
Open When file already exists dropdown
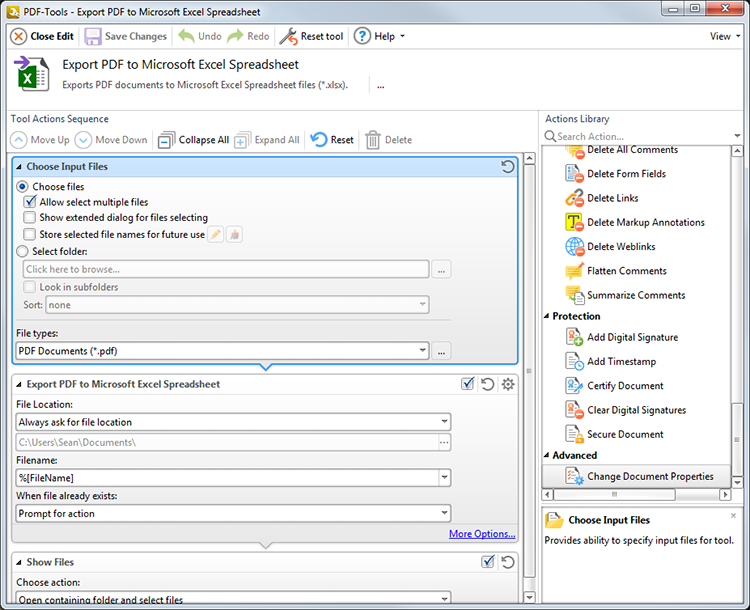point(233,513)
